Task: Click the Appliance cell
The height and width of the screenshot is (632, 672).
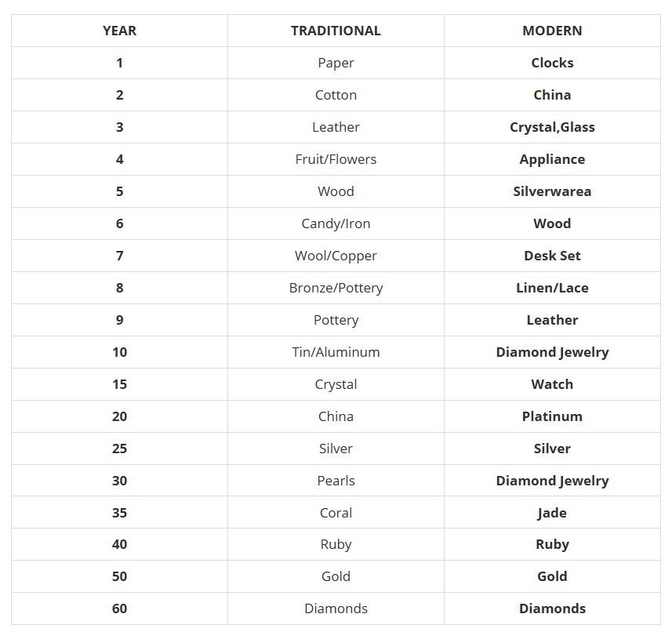Action: [x=552, y=159]
